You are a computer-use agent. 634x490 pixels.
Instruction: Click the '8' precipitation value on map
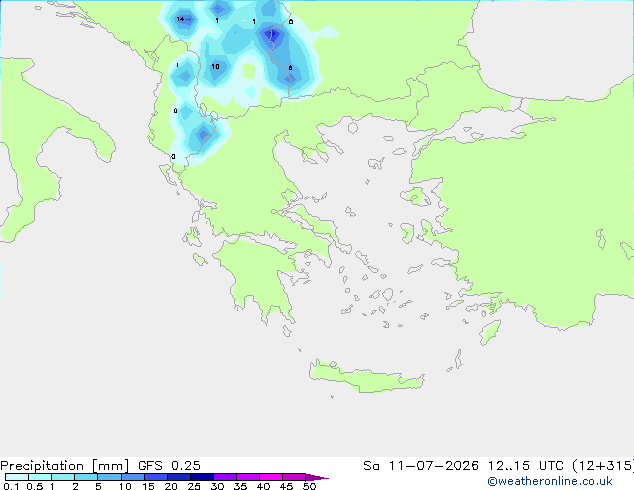[x=290, y=68]
